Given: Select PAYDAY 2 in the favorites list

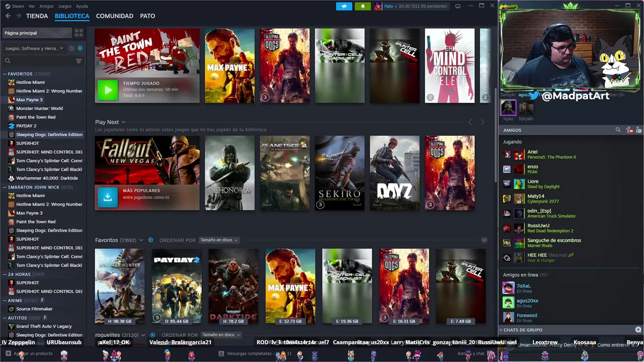Looking at the screenshot, I should (x=26, y=126).
